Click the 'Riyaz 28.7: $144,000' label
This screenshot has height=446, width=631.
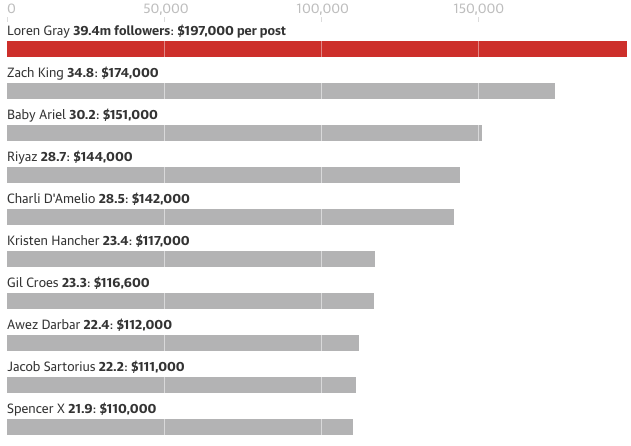[69, 157]
